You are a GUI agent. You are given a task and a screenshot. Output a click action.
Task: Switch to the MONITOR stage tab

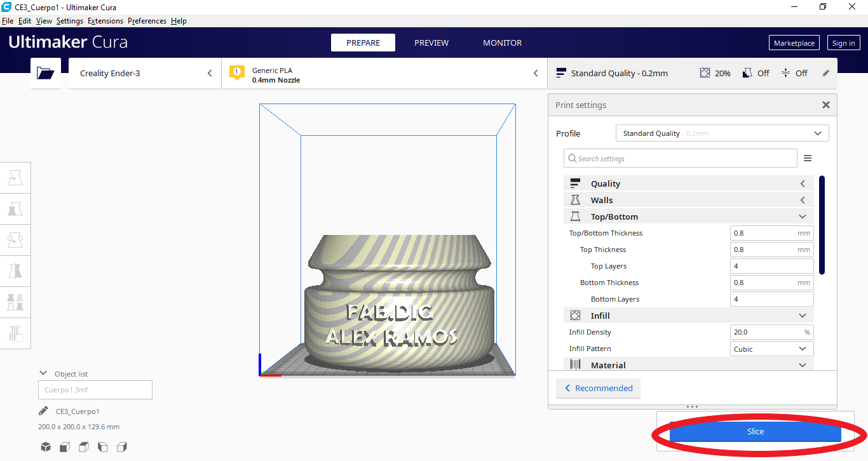[503, 43]
